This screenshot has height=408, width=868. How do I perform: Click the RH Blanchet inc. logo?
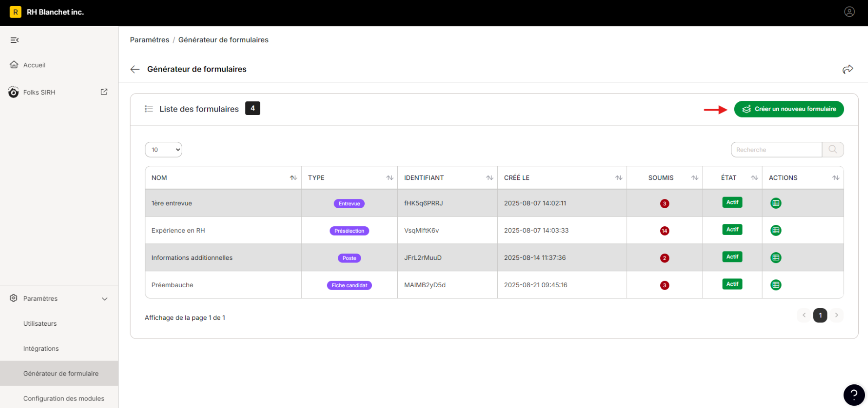pos(15,12)
